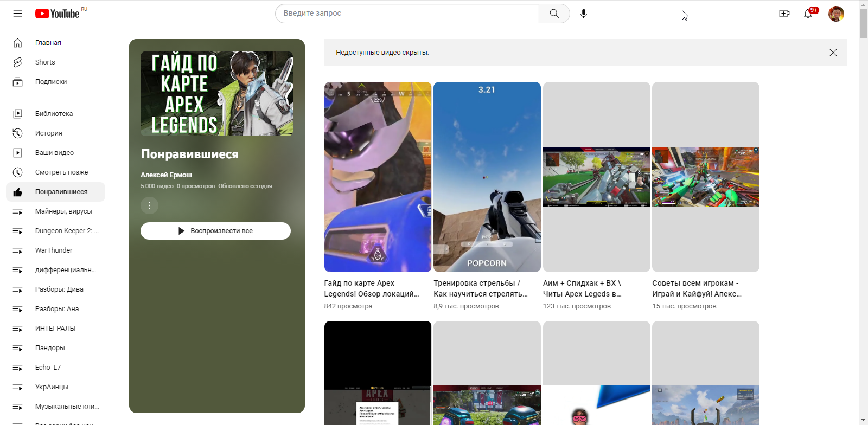868x425 pixels.
Task: Open the black-background Apex article thumbnail
Action: (378, 373)
